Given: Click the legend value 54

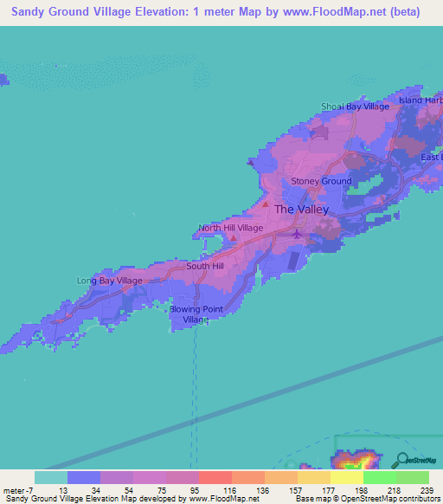Looking at the screenshot, I should (x=129, y=491).
